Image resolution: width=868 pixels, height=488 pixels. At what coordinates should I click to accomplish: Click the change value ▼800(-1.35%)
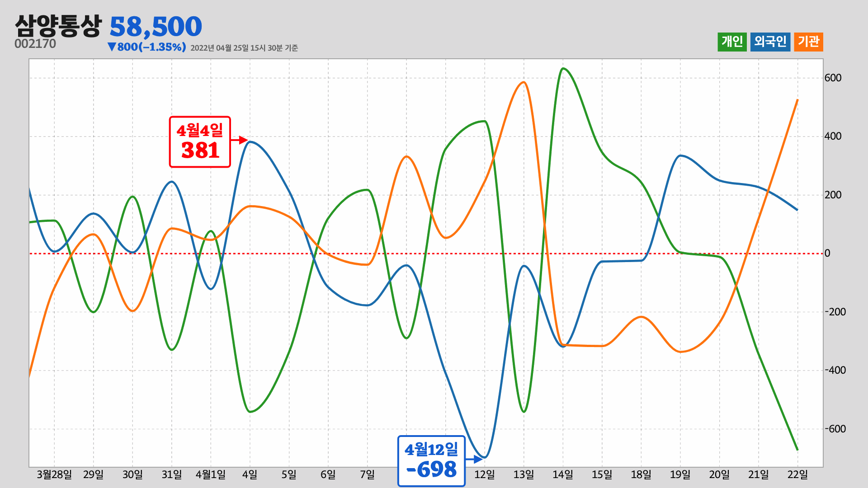tap(146, 47)
